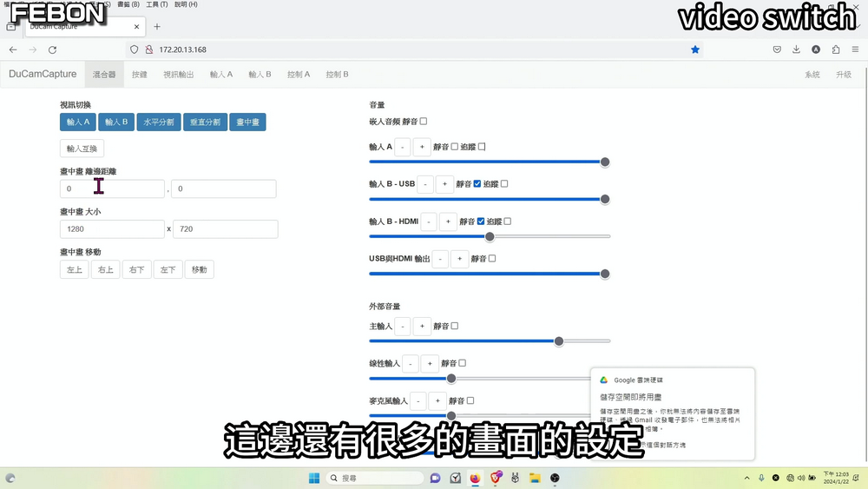Mute USB與HDMI 輸出 checkbox
The width and height of the screenshot is (868, 489).
[492, 259]
